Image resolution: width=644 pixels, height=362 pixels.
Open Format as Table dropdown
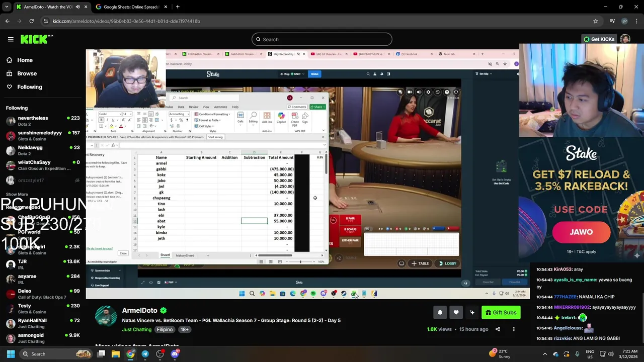209,120
